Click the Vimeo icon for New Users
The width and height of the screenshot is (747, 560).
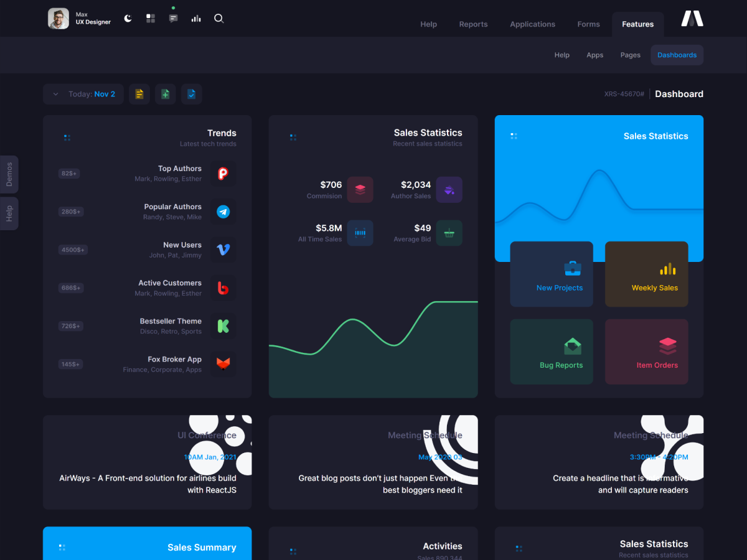point(223,250)
